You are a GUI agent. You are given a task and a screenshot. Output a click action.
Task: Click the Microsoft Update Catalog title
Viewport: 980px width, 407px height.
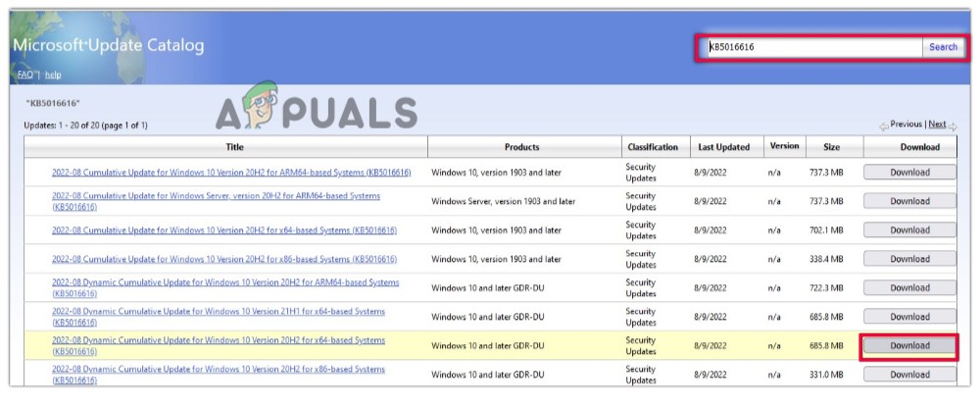pos(108,46)
